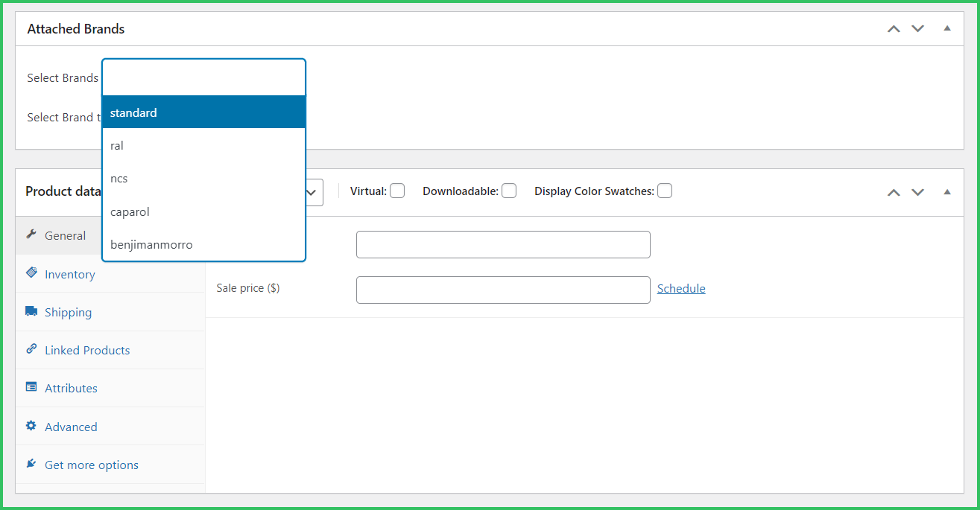Screen dimensions: 980x510
Task: Select the standard brand option
Action: click(x=204, y=112)
